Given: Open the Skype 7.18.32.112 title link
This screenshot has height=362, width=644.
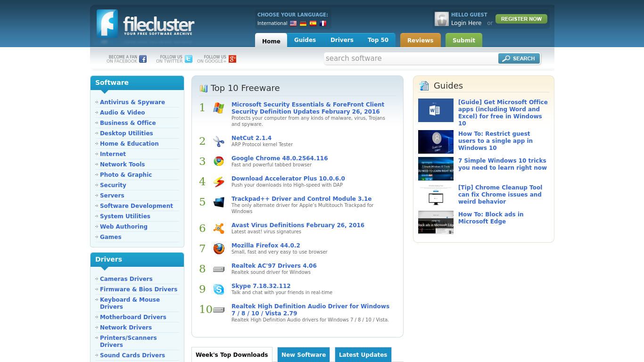Looking at the screenshot, I should (x=261, y=286).
